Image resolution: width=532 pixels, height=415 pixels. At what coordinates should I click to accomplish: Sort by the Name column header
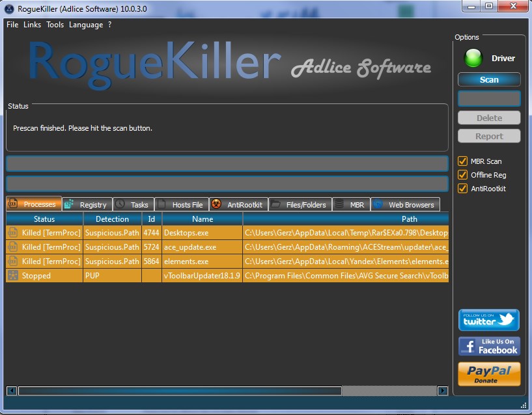click(203, 219)
